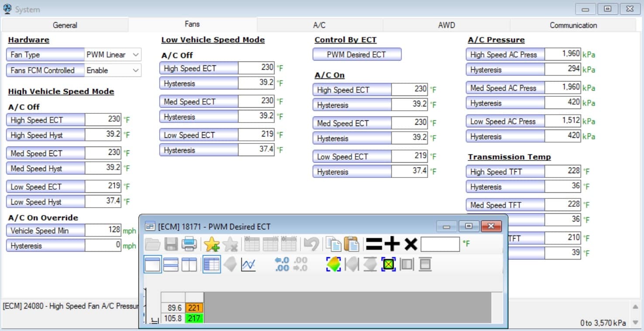644x331 pixels.
Task: Toggle the horizontal split view layout
Action: [x=171, y=264]
